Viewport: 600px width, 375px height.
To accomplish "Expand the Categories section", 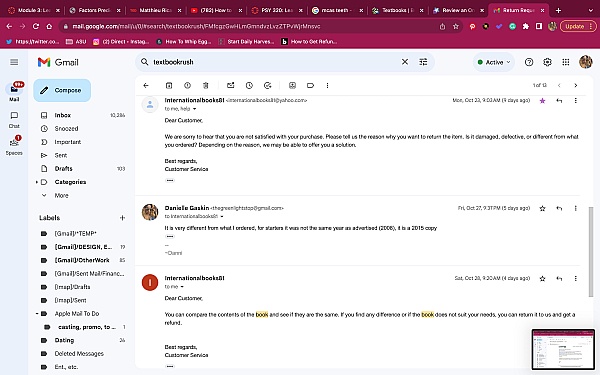I will [37, 182].
